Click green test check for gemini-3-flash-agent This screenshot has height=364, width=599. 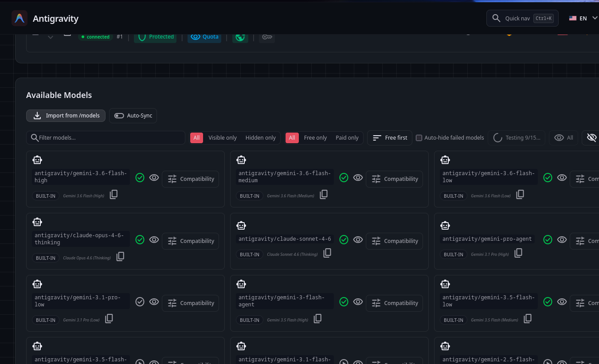tap(344, 302)
